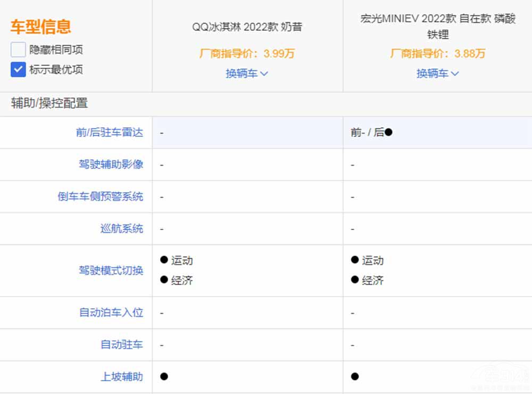The width and height of the screenshot is (532, 394).
Task: Click the chevron arrow beside QQ冰淇淋's 换辆车
Action: (x=264, y=73)
